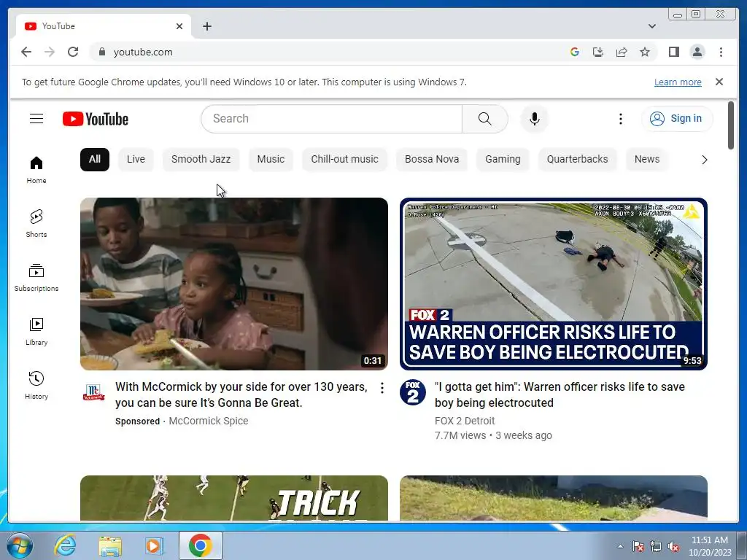Screen dimensions: 747x560
Task: Open the TRICK football video thumbnail
Action: click(234, 498)
